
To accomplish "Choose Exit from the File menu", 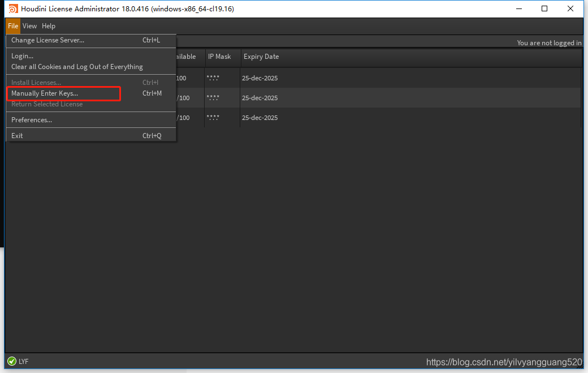I will pos(91,136).
